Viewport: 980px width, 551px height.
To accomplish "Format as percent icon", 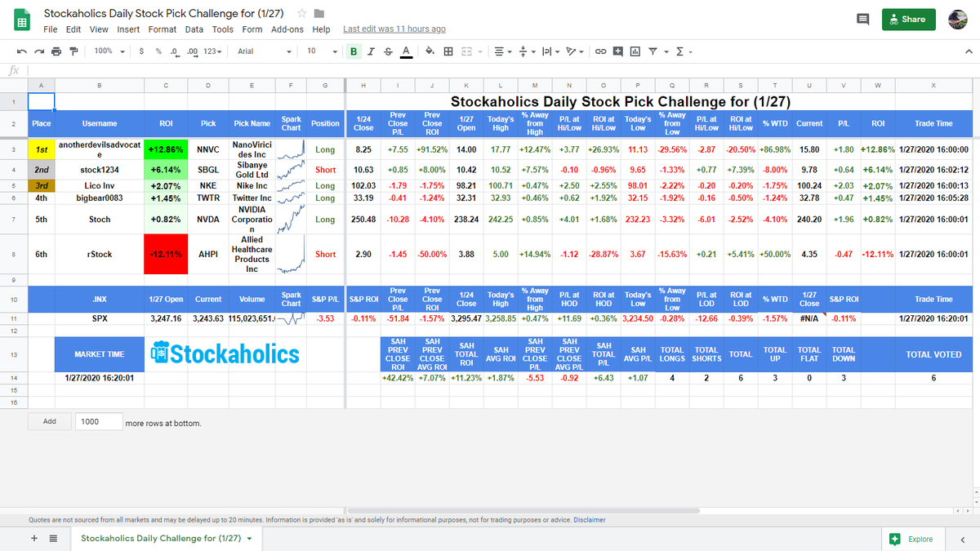I will point(158,51).
